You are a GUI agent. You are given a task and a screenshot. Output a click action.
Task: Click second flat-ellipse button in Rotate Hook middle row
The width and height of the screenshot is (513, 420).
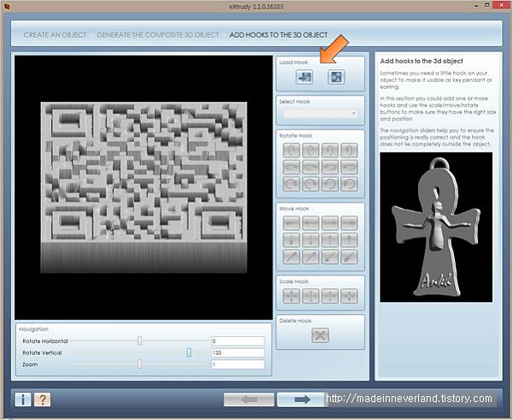coord(310,167)
